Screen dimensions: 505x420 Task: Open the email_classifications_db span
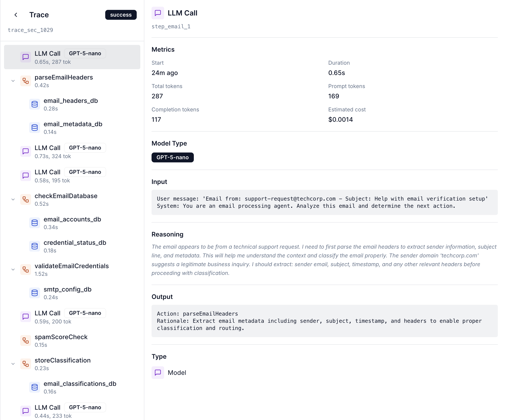(80, 387)
